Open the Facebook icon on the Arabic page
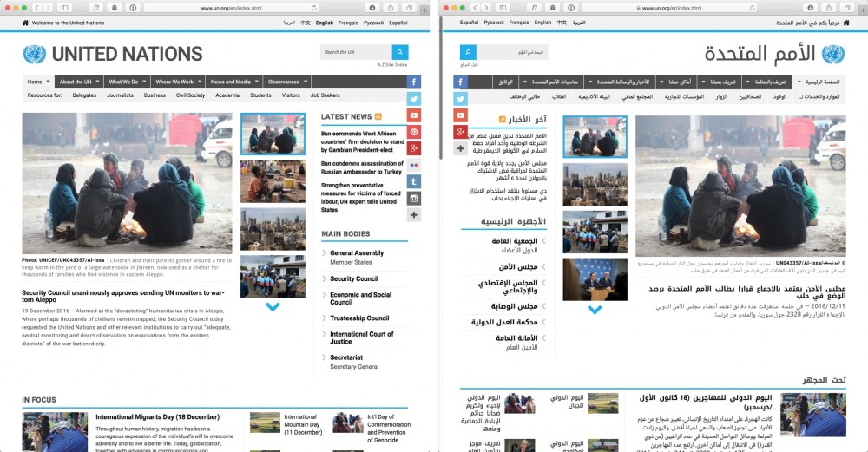868x452 pixels. [461, 82]
